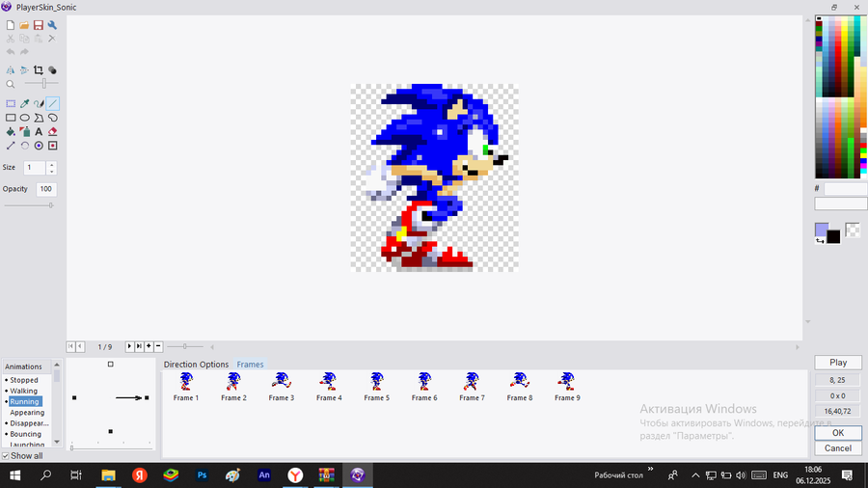Select the Frame 3 thumbnail
Image resolution: width=868 pixels, height=488 pixels.
point(282,386)
